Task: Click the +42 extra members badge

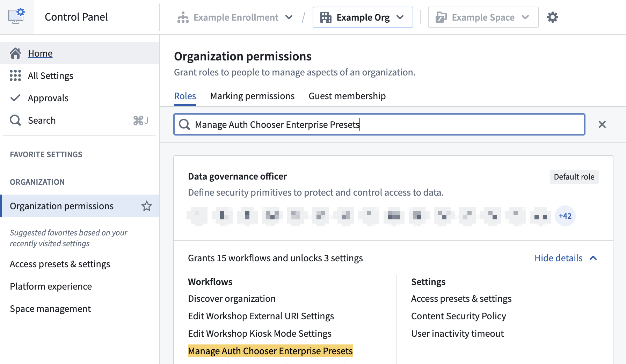Action: [565, 216]
